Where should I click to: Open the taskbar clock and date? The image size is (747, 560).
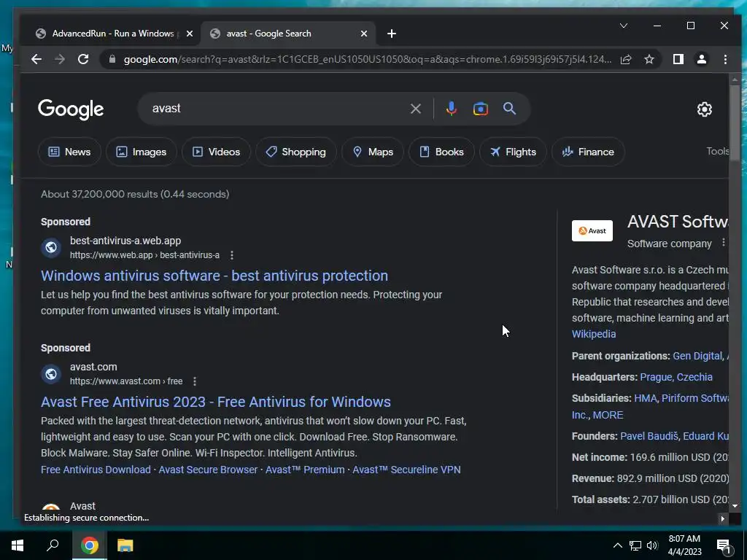tap(684, 545)
